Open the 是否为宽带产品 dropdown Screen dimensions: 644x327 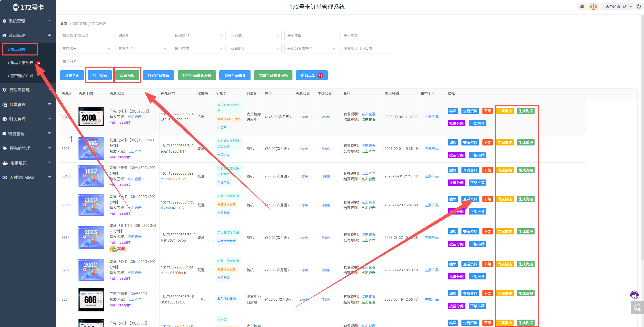[311, 49]
